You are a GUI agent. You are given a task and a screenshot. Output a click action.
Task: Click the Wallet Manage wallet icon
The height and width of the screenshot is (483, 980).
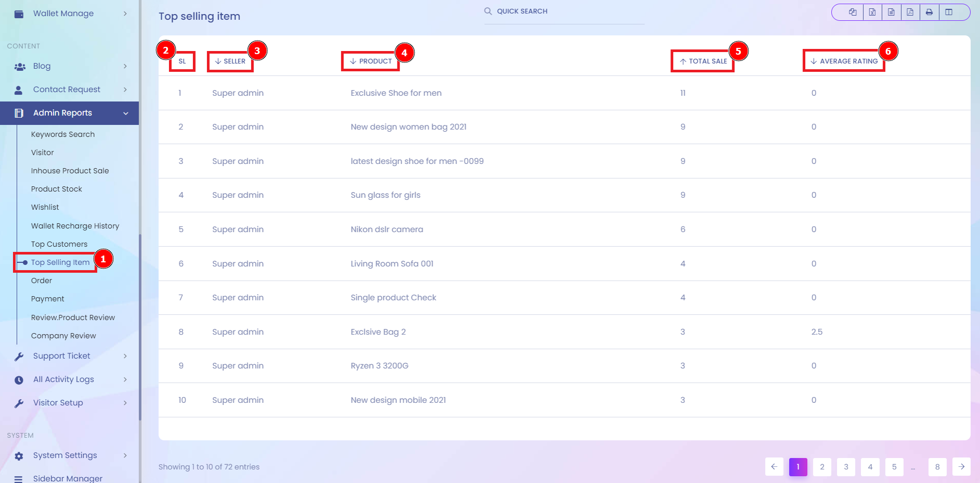click(x=19, y=14)
